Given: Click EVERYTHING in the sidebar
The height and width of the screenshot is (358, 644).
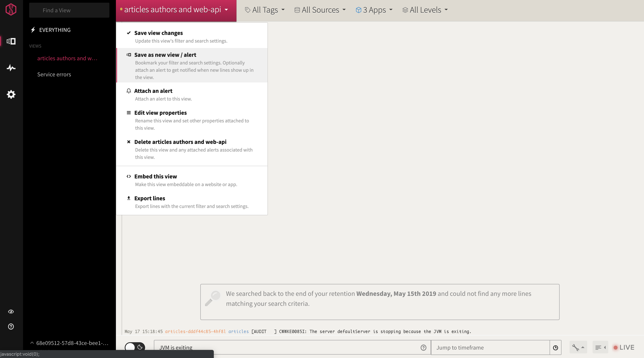Looking at the screenshot, I should pos(55,30).
